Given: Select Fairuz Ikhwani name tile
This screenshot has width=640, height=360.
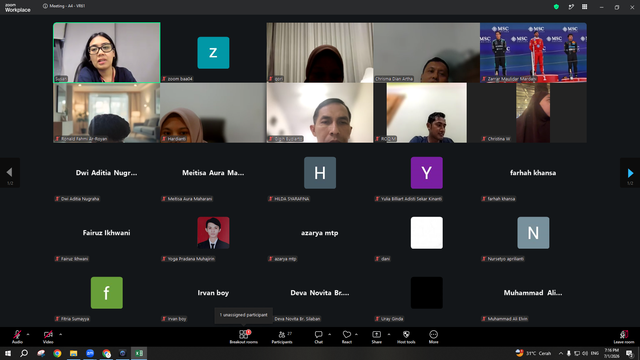Looking at the screenshot, I should [107, 233].
